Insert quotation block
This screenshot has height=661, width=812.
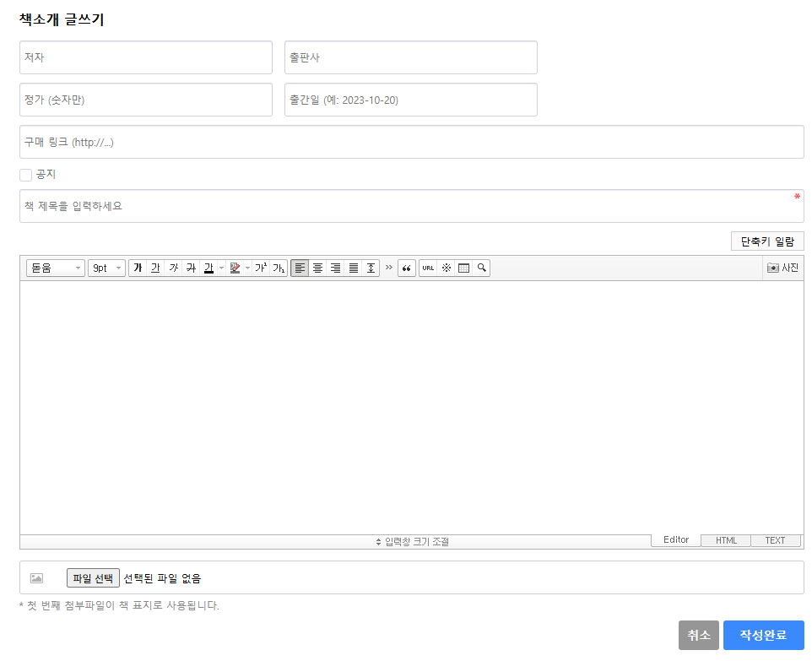coord(407,268)
